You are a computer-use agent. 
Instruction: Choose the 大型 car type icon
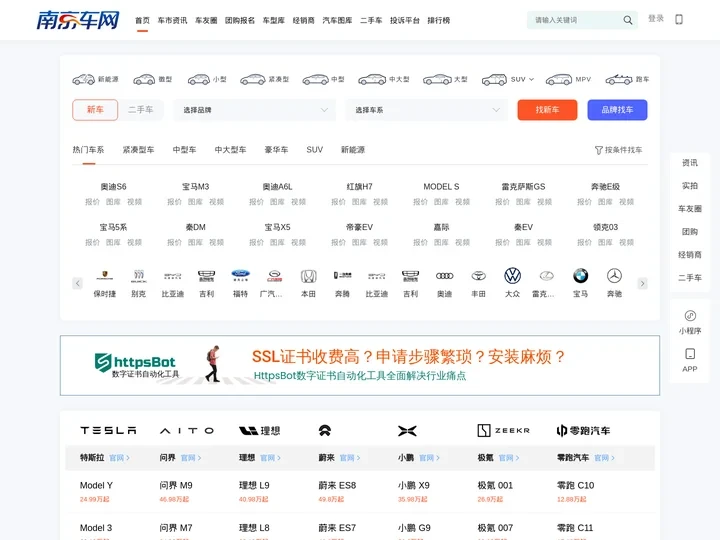click(437, 79)
